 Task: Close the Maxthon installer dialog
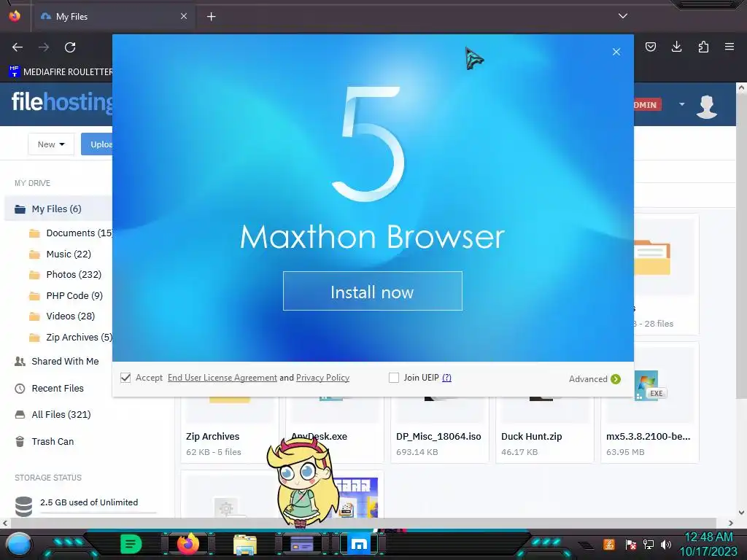coord(616,52)
